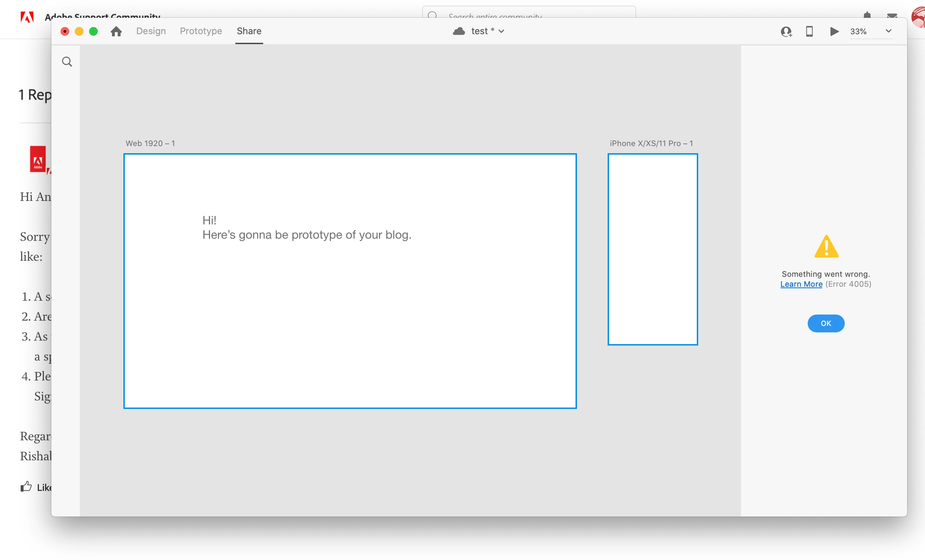
Task: Open mobile device preview icon
Action: (x=809, y=31)
